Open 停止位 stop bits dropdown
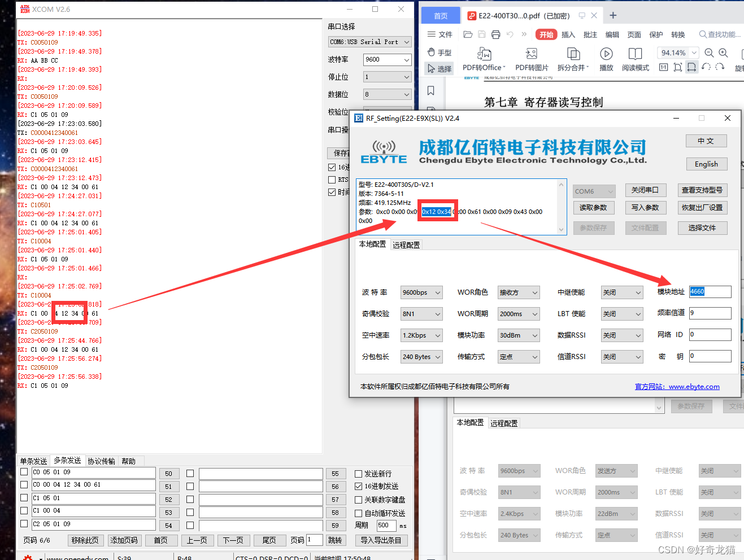This screenshot has width=744, height=560. pos(387,77)
